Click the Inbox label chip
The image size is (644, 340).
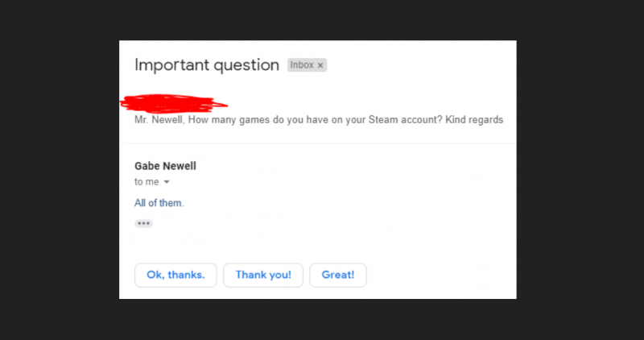click(x=302, y=65)
